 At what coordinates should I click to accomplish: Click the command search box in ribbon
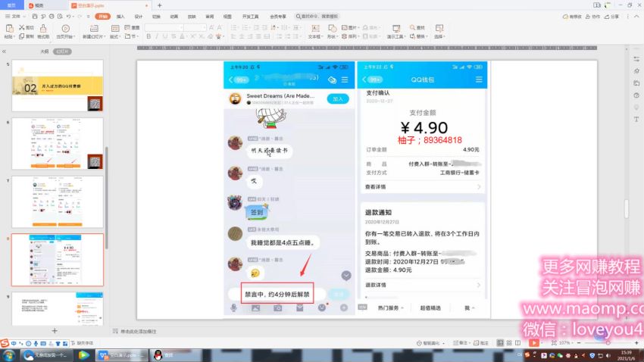[x=317, y=17]
